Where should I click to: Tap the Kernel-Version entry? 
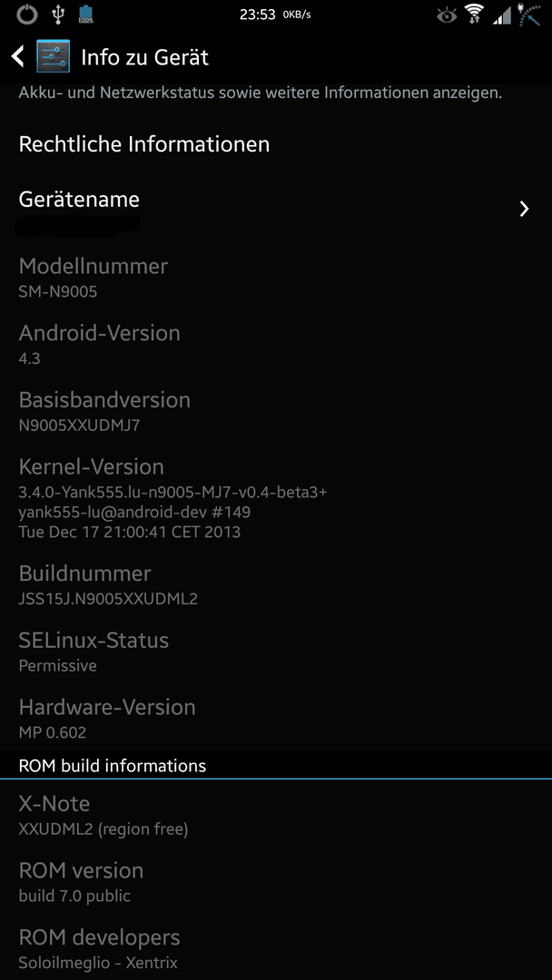276,496
